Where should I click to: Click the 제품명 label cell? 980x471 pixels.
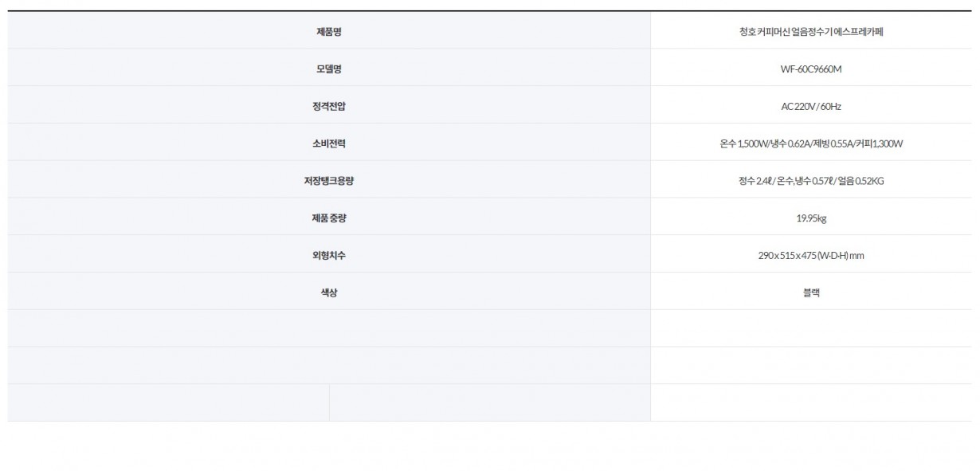click(329, 32)
